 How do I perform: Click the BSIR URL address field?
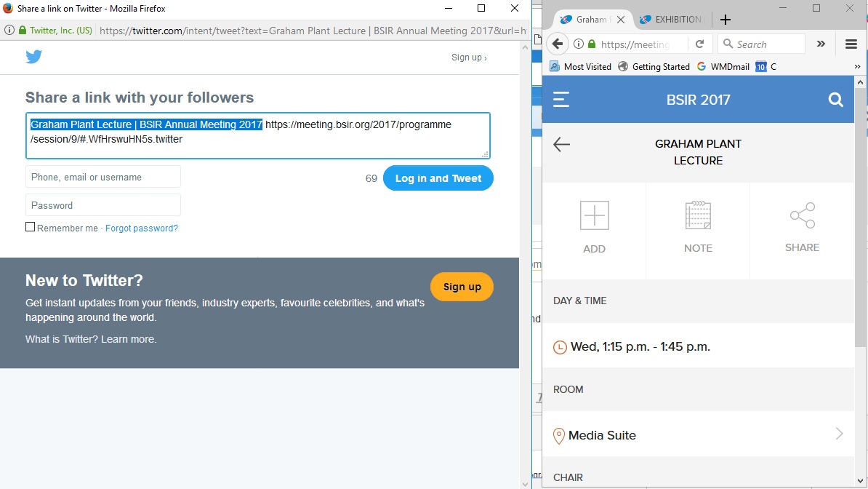coord(635,44)
